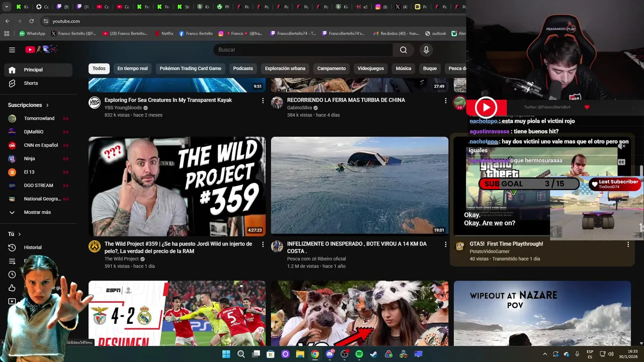Go back with the browser back arrow

7,21
